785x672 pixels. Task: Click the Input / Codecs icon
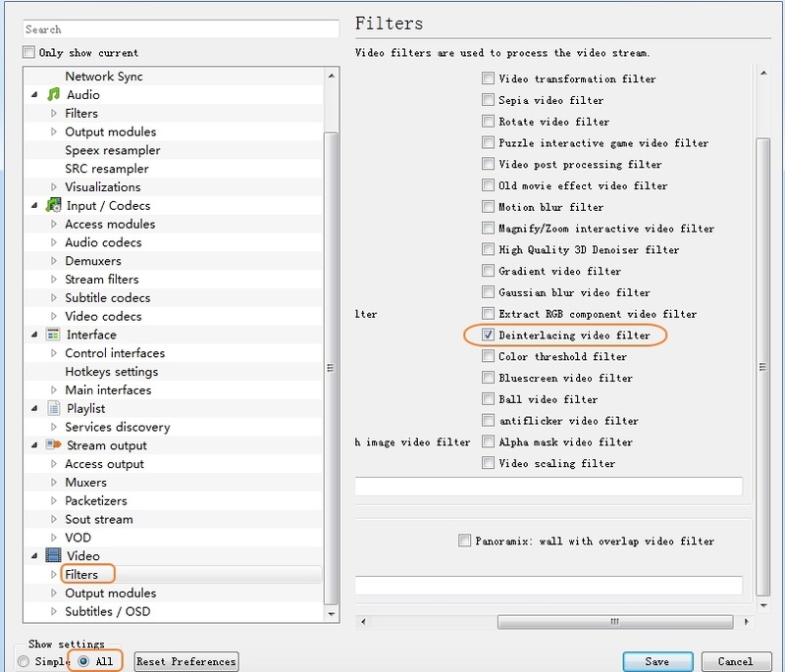pyautogui.click(x=53, y=206)
